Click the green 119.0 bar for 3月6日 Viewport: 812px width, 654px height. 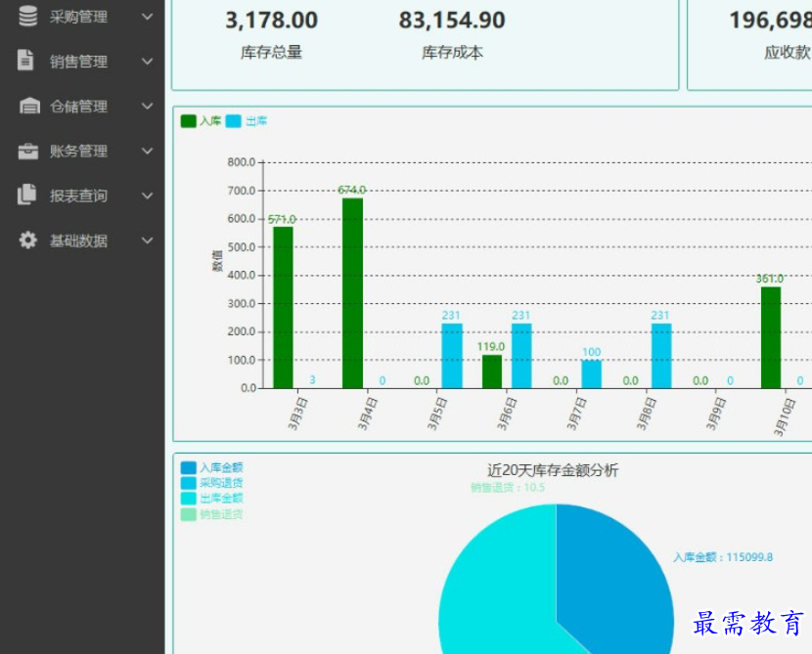tap(492, 371)
